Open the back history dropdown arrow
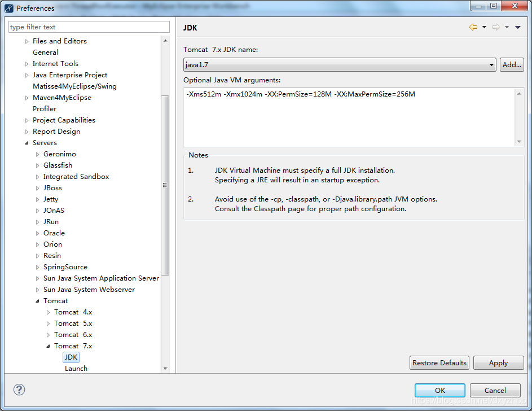This screenshot has height=411, width=532. click(484, 27)
